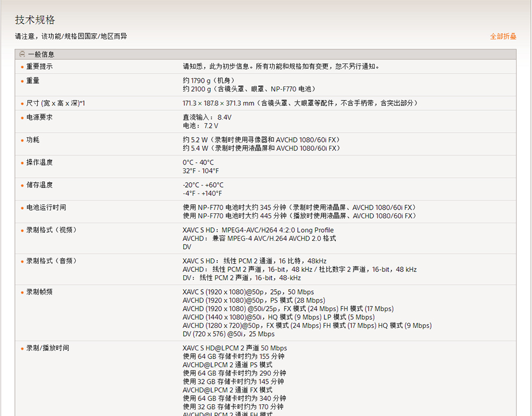This screenshot has width=532, height=416.
Task: Click the 操作温度 row label
Action: 39,162
